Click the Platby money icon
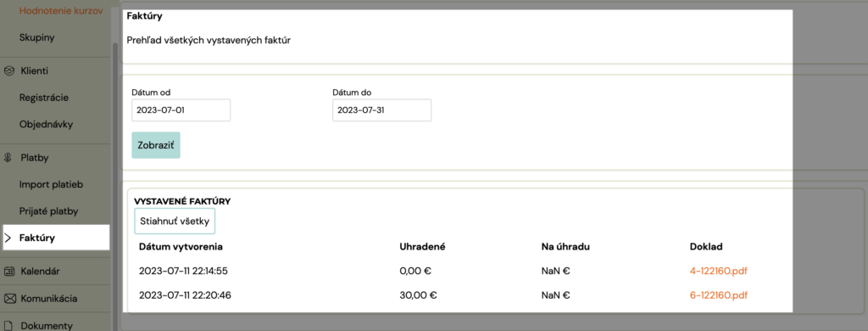 [x=8, y=158]
